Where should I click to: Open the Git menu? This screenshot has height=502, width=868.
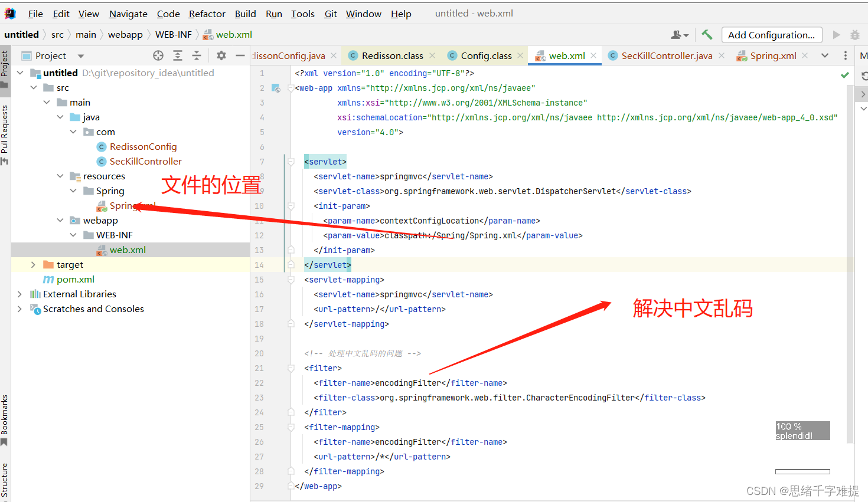(331, 14)
